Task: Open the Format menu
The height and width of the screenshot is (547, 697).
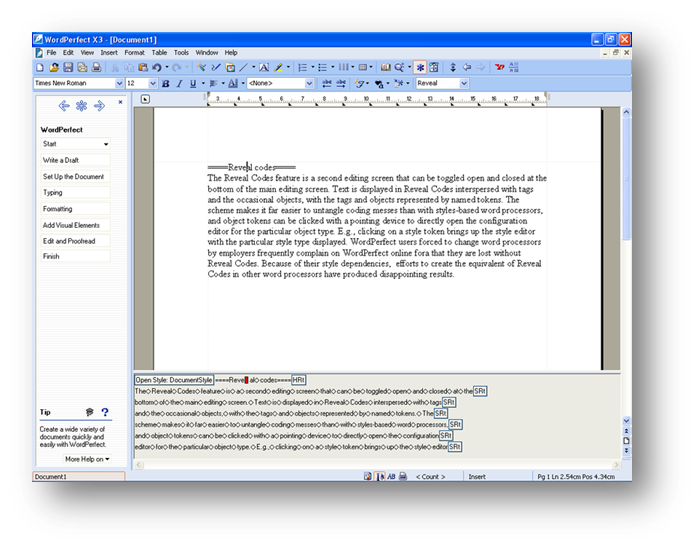Action: coord(134,52)
